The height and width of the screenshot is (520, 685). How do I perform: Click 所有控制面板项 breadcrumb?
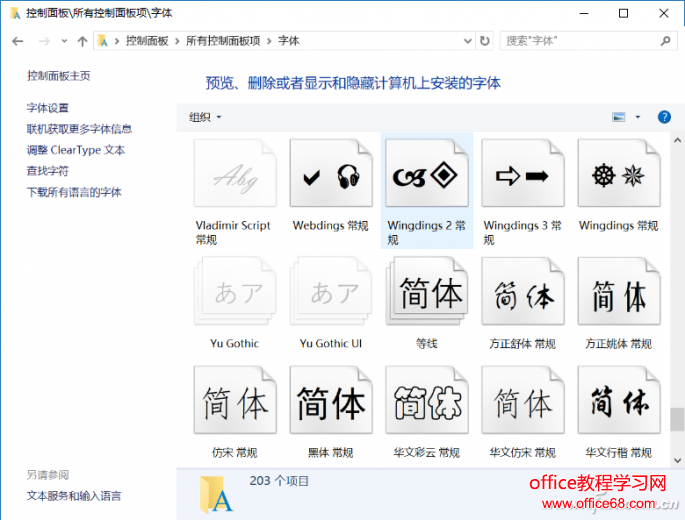click(223, 41)
